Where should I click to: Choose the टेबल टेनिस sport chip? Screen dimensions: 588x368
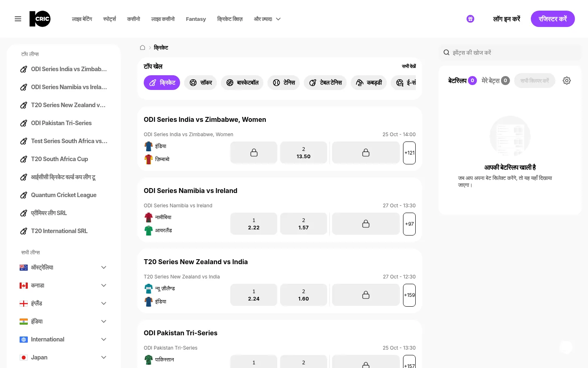tap(325, 83)
